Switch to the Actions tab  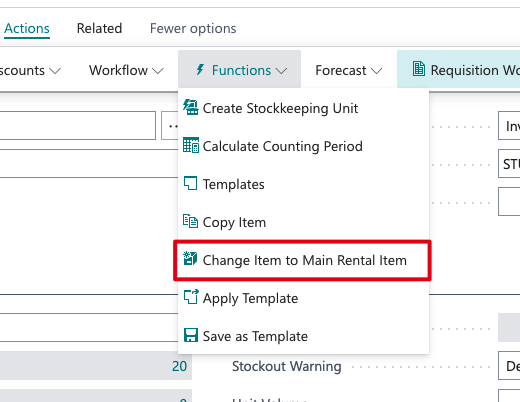[27, 28]
